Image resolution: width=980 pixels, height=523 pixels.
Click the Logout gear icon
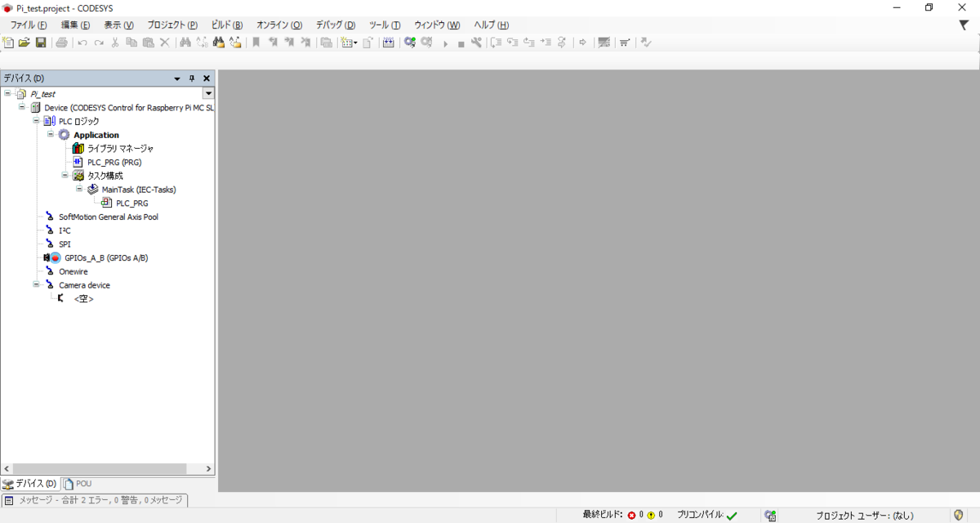(x=426, y=42)
